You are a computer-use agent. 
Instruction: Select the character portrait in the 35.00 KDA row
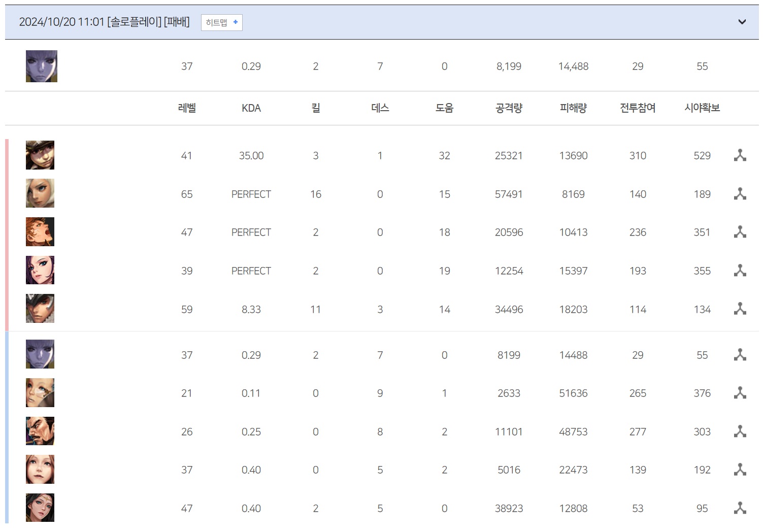click(x=40, y=155)
